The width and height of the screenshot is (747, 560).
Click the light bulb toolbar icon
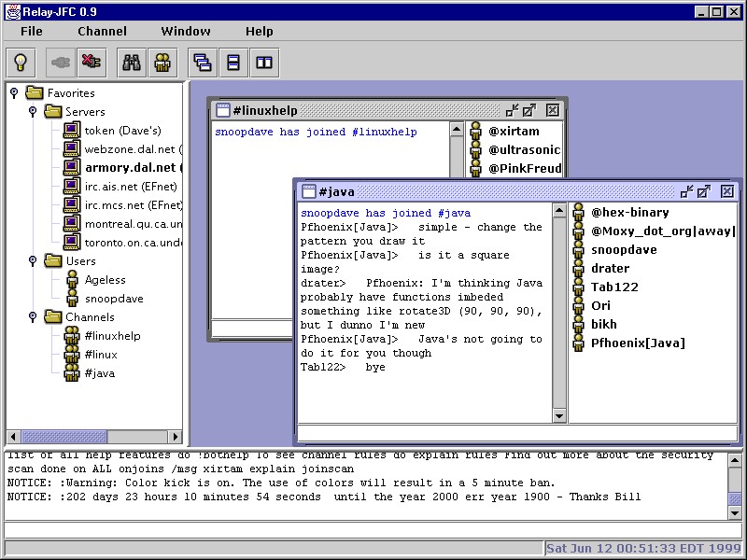[x=19, y=63]
